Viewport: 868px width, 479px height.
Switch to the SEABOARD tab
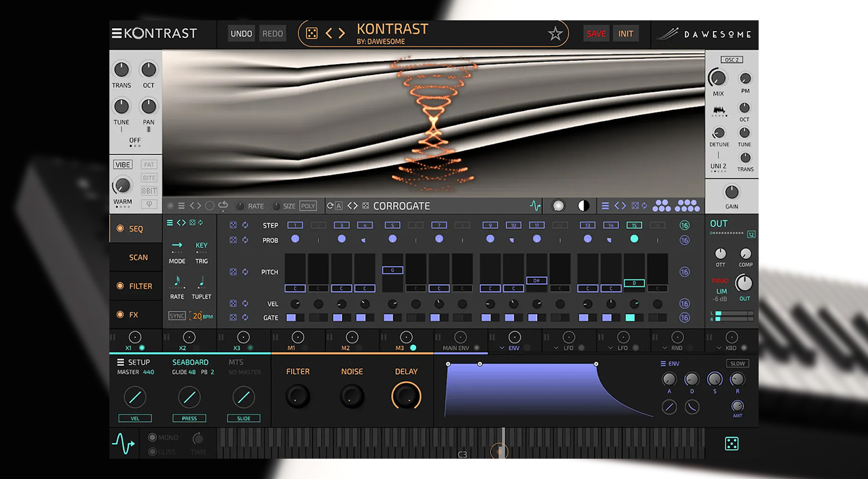[190, 362]
